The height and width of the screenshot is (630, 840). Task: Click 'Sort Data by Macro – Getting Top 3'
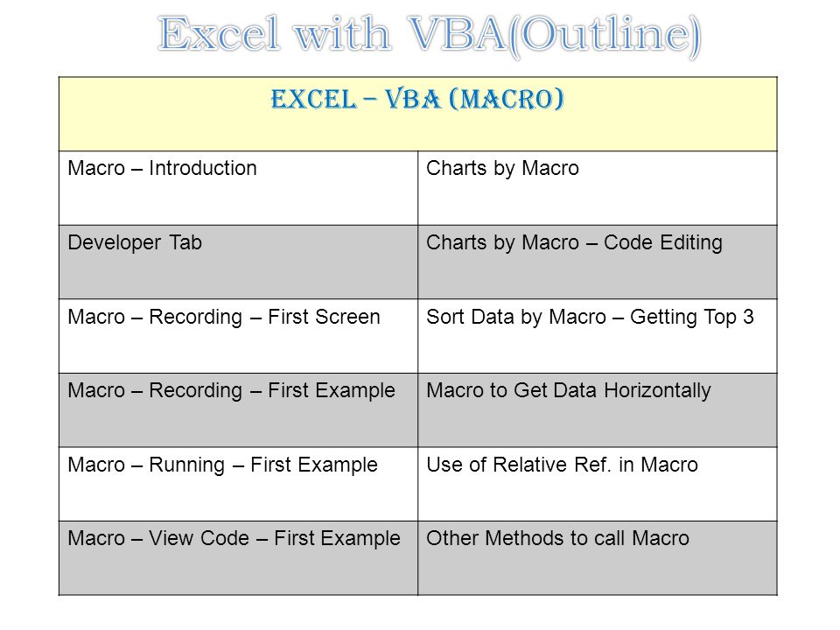[591, 317]
